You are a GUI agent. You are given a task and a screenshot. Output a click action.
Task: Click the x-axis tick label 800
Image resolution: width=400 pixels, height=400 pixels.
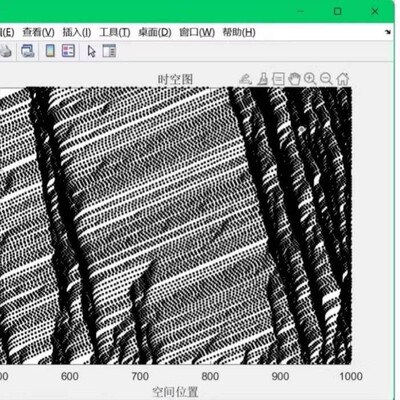pos(210,377)
